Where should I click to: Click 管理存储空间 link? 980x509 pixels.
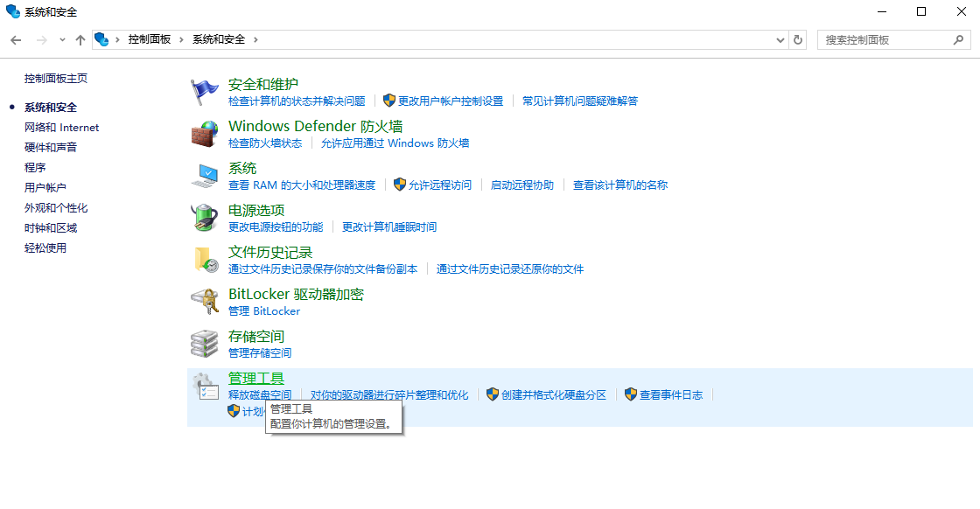259,352
